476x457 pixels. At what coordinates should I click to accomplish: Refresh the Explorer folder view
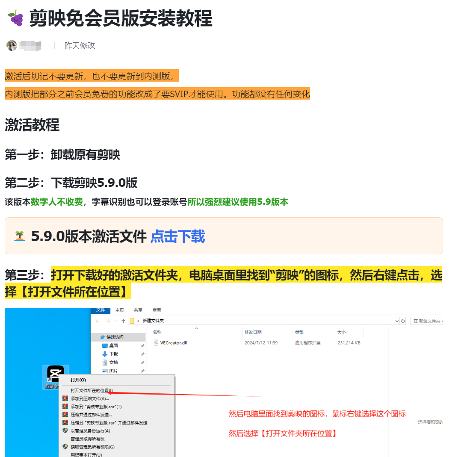pyautogui.click(x=403, y=321)
